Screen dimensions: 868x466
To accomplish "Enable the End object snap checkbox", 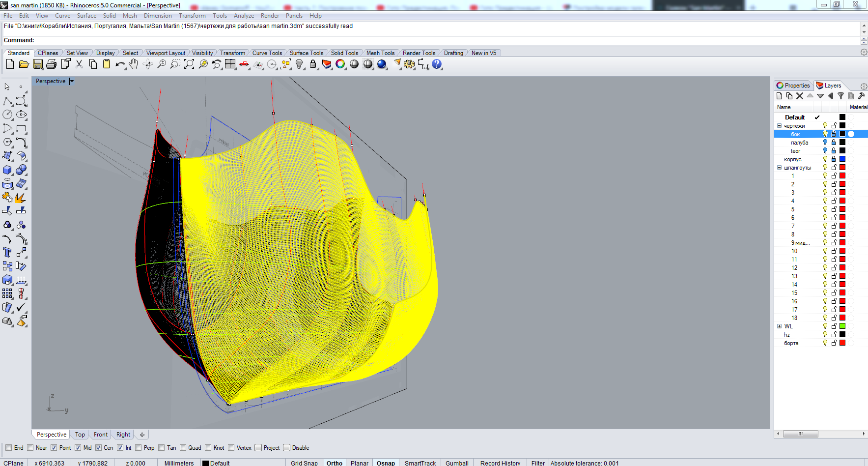I will tap(9, 448).
